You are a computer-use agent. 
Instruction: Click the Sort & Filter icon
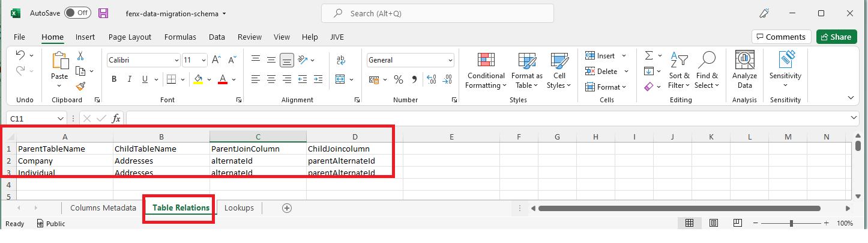[679, 71]
